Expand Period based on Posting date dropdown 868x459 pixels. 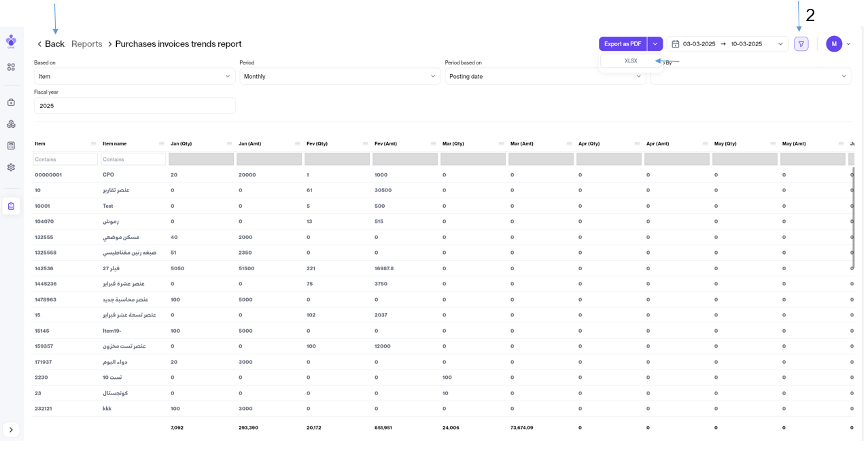545,77
